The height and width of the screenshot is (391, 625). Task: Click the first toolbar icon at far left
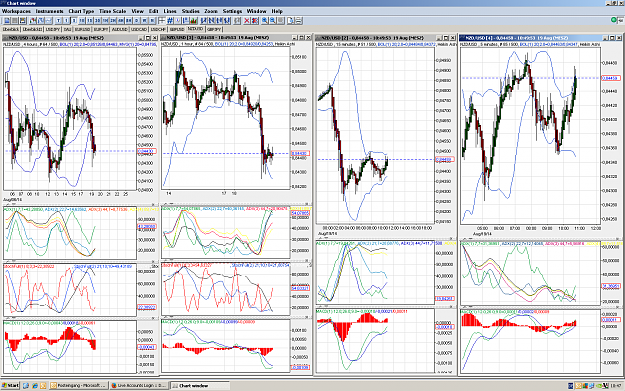(x=7, y=20)
